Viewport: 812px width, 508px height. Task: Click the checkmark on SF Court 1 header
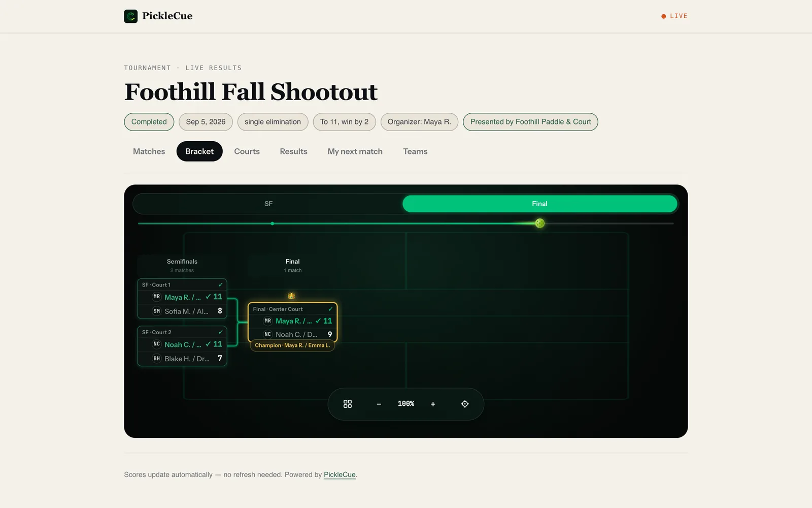pyautogui.click(x=220, y=285)
